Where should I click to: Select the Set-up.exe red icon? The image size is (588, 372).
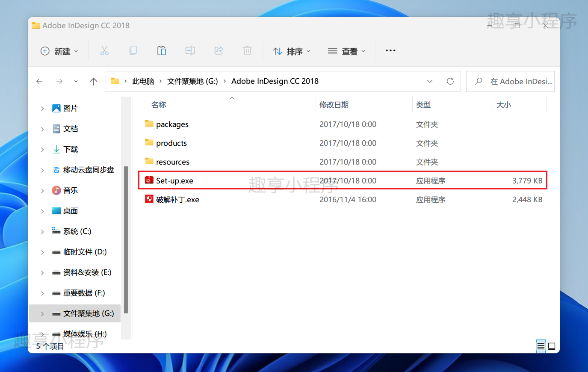tap(149, 180)
